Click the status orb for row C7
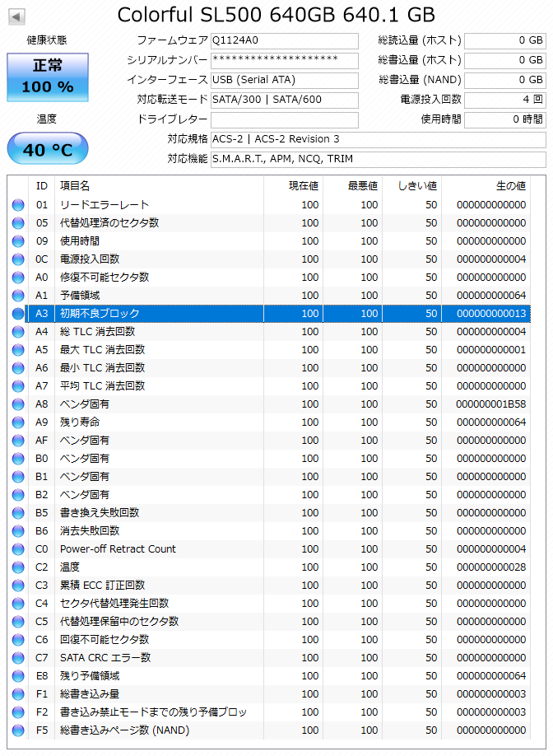This screenshot has height=756, width=553. [x=18, y=658]
